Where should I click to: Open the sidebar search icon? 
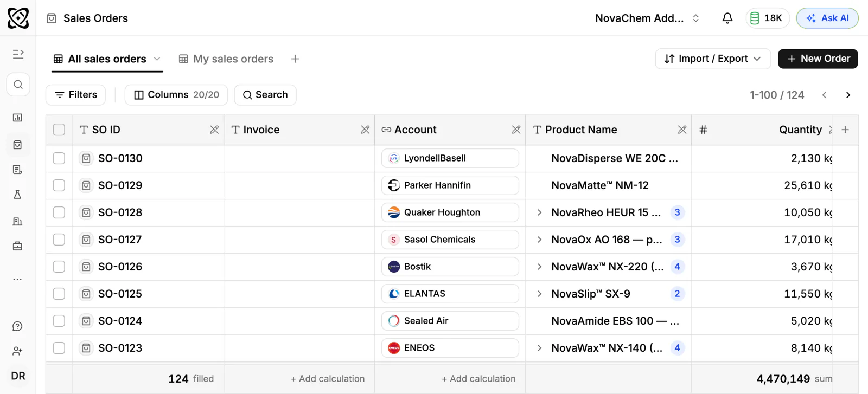tap(18, 85)
